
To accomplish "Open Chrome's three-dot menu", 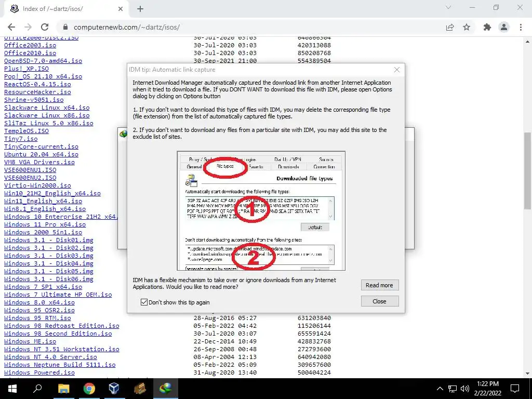I will coord(521,27).
